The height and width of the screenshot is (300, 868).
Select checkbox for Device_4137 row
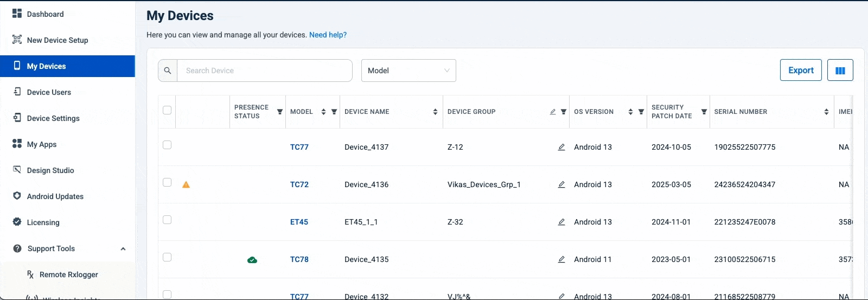point(167,145)
